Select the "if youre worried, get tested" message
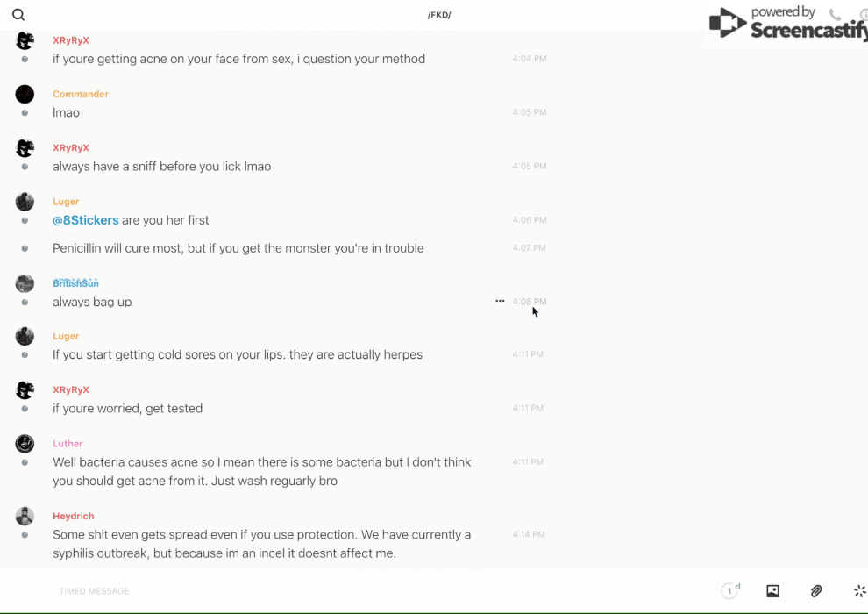This screenshot has height=614, width=868. tap(127, 408)
